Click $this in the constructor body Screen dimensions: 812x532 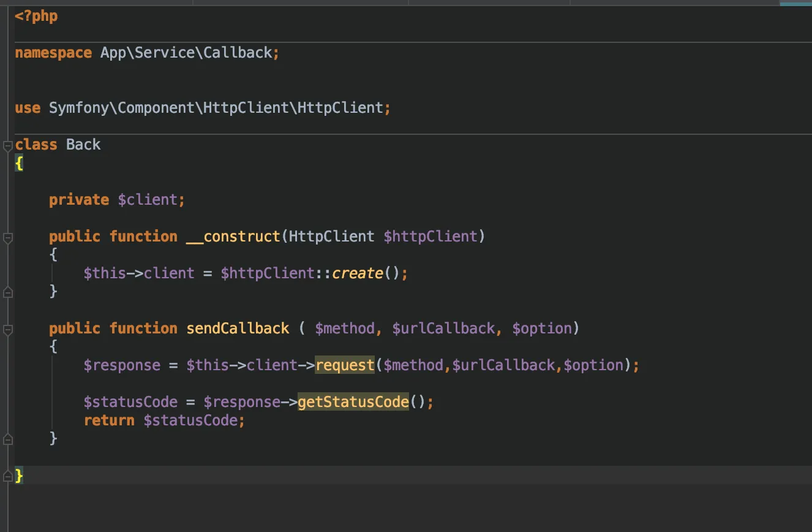[105, 273]
